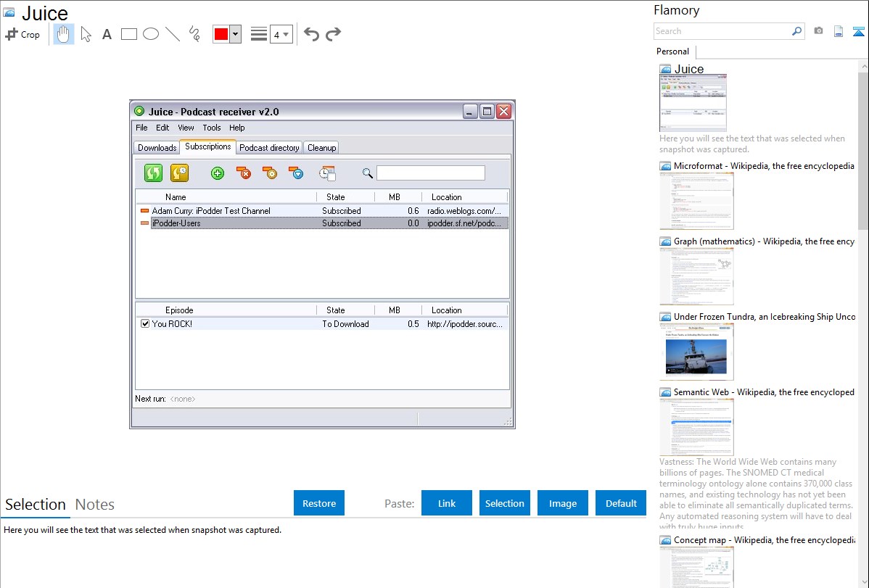Viewport: 869px width, 588px height.
Task: Open the line width dropdown showing 4
Action: coord(281,34)
